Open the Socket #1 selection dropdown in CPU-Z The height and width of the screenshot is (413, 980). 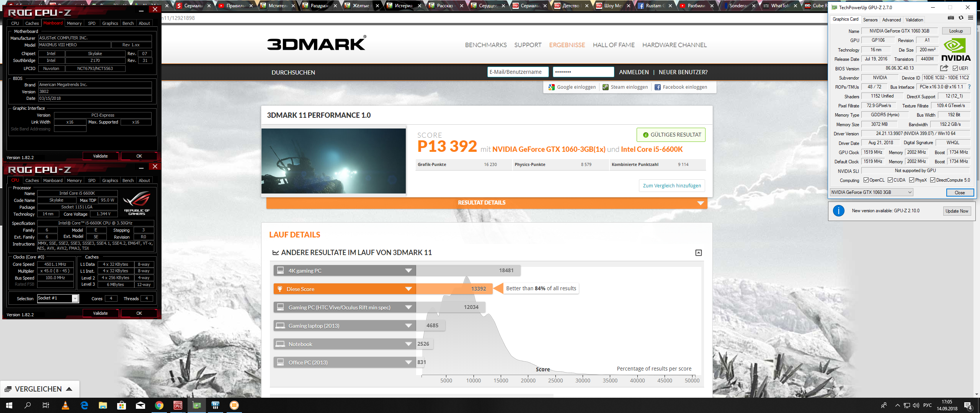(58, 298)
